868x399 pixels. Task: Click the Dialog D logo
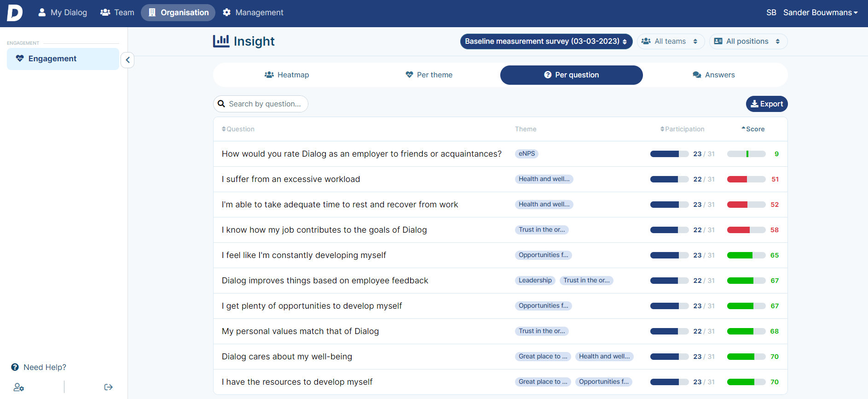(15, 13)
